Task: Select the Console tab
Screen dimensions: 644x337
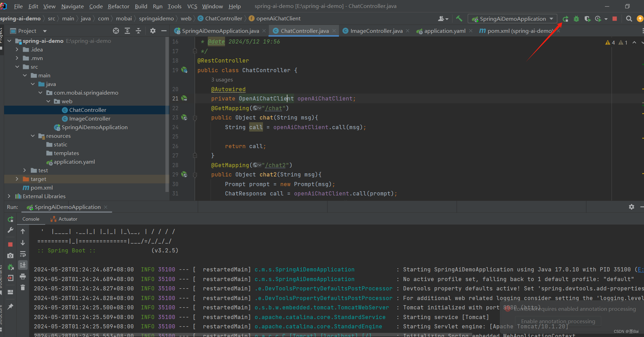Action: click(x=31, y=219)
